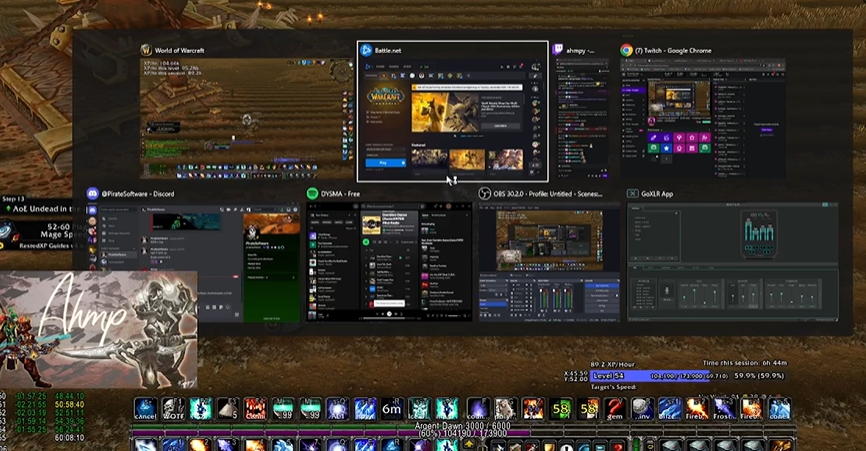Click the green Spotify app icon
This screenshot has width=866, height=451.
[312, 194]
